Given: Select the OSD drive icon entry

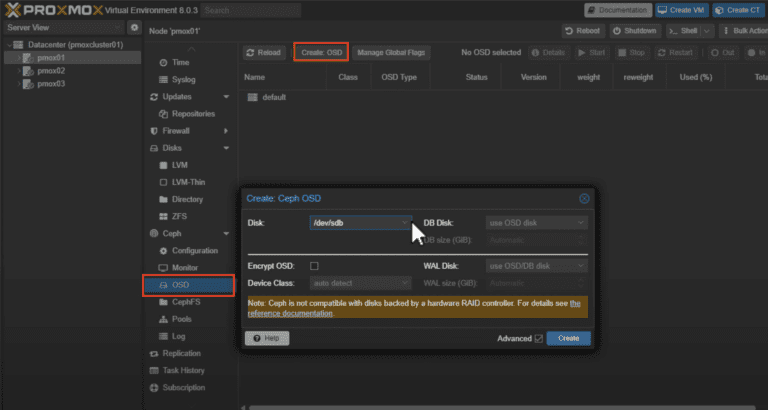Looking at the screenshot, I should coord(164,285).
